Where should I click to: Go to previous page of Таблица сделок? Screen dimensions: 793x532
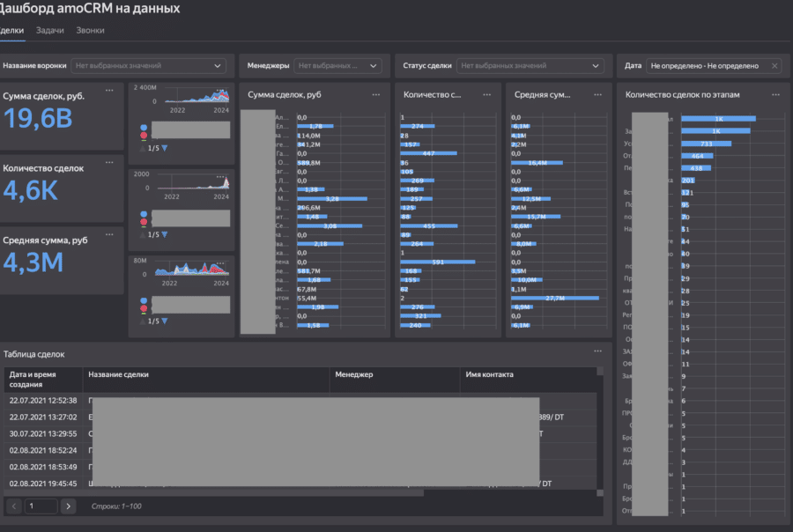[x=14, y=506]
